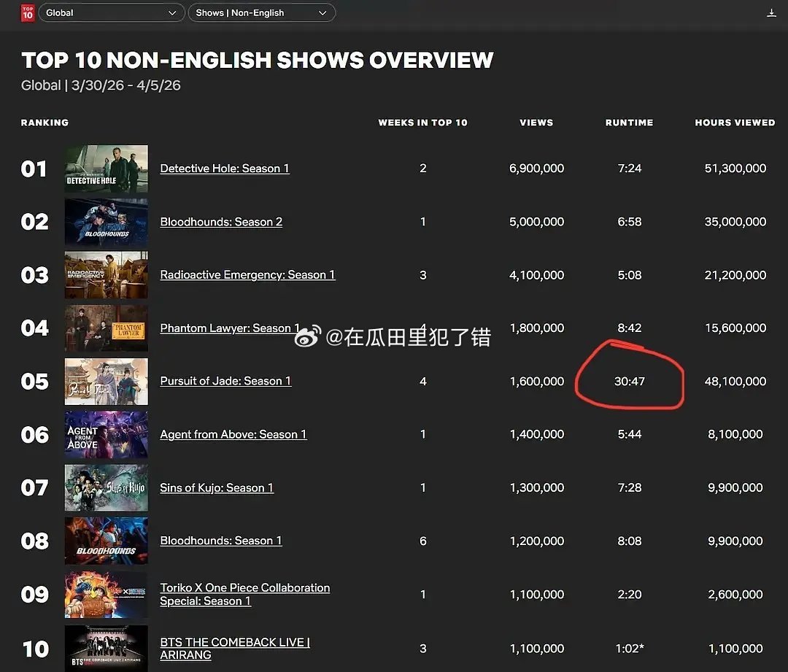
Task: Open Agent from Above: Season 1 link
Action: pyautogui.click(x=233, y=434)
